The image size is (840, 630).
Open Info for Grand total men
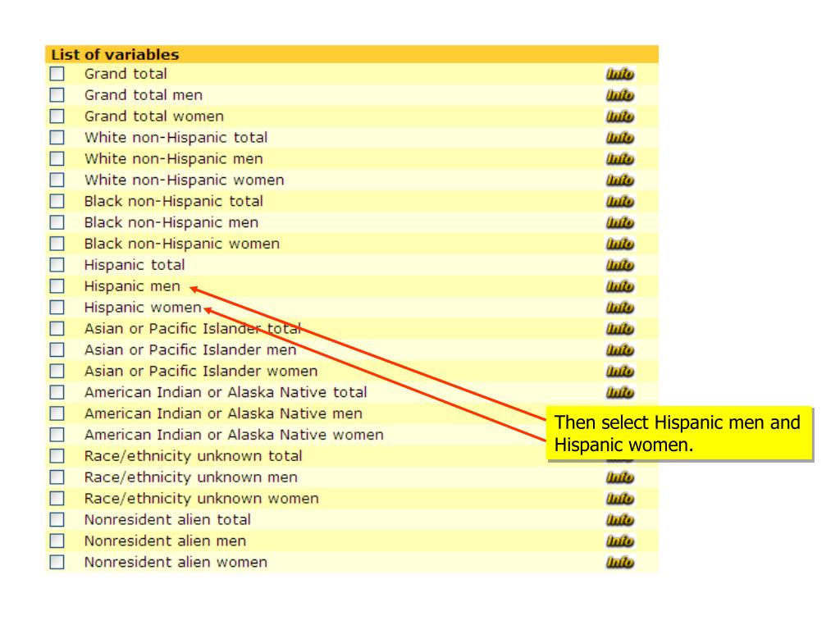(x=620, y=95)
